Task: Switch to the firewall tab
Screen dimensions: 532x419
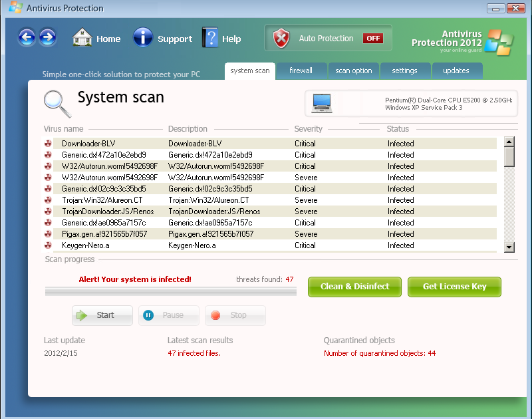Action: pyautogui.click(x=301, y=71)
